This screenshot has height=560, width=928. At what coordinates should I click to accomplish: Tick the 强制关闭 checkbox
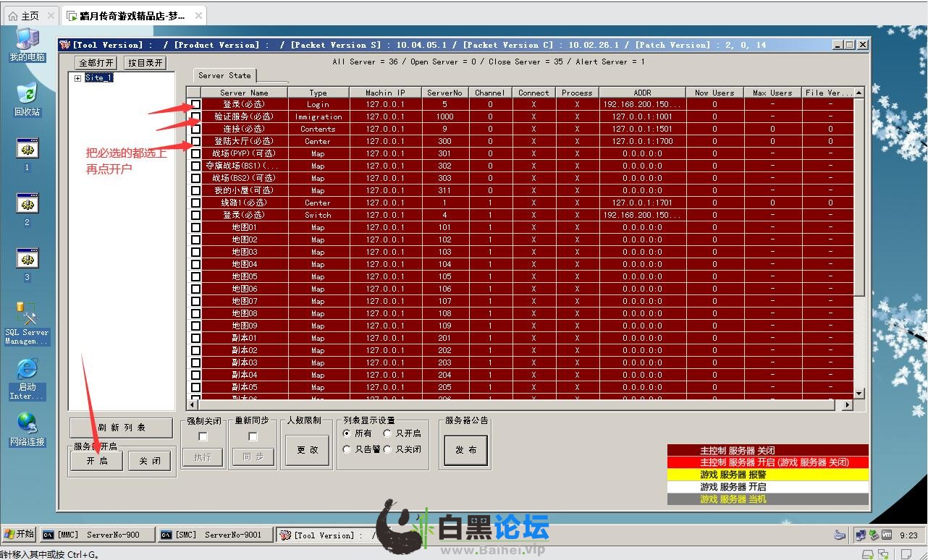pyautogui.click(x=203, y=436)
